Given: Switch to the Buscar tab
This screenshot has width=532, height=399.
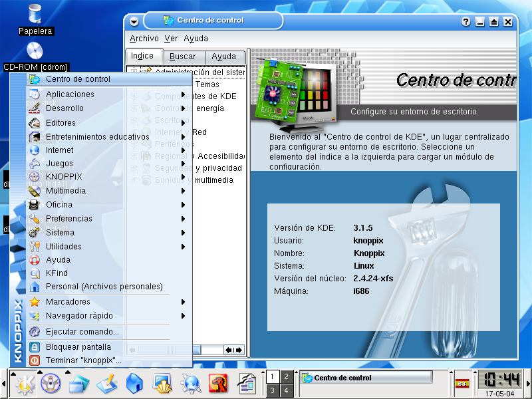Looking at the screenshot, I should point(184,57).
